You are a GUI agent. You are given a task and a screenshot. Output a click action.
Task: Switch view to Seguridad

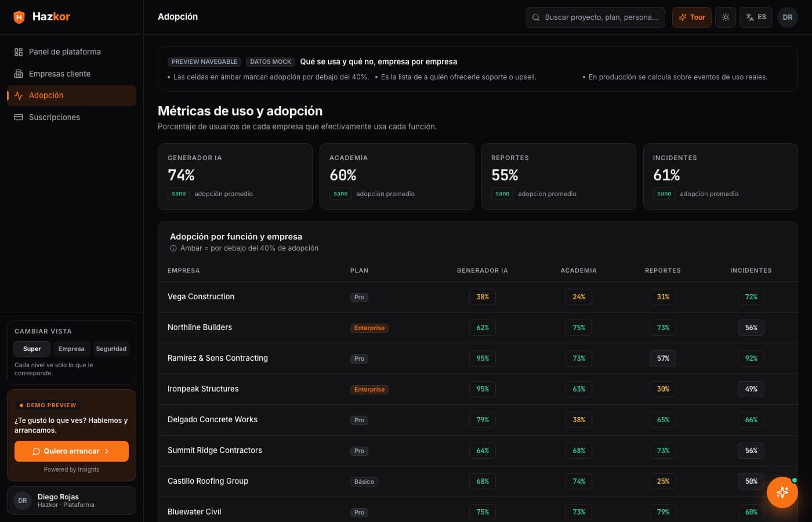(x=111, y=349)
